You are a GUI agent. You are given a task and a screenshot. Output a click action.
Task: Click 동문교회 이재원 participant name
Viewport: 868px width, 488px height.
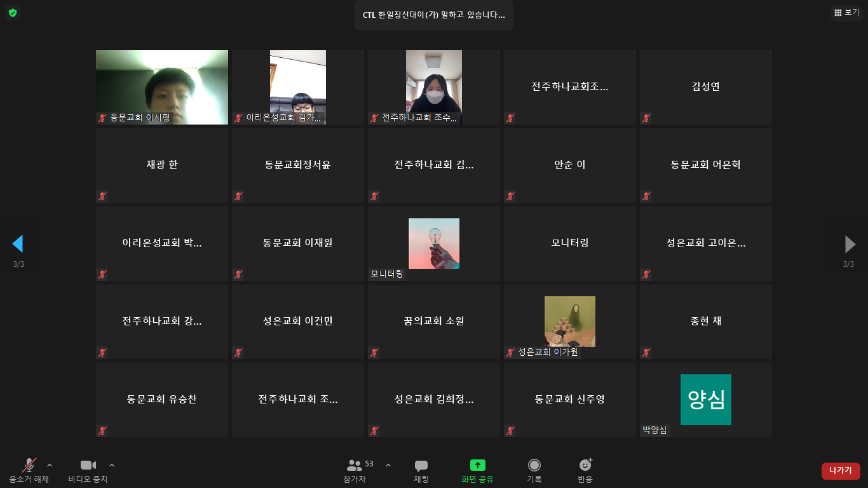[x=298, y=243]
